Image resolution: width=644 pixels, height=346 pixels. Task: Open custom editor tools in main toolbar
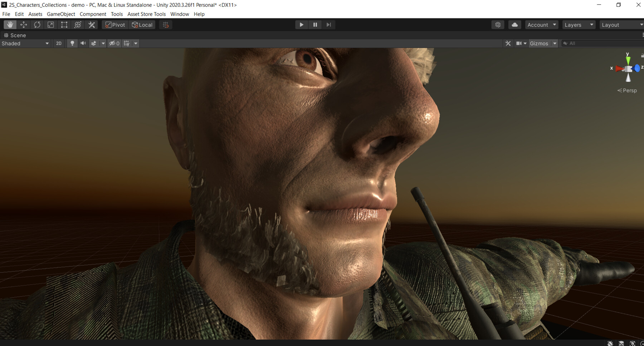[x=92, y=25]
